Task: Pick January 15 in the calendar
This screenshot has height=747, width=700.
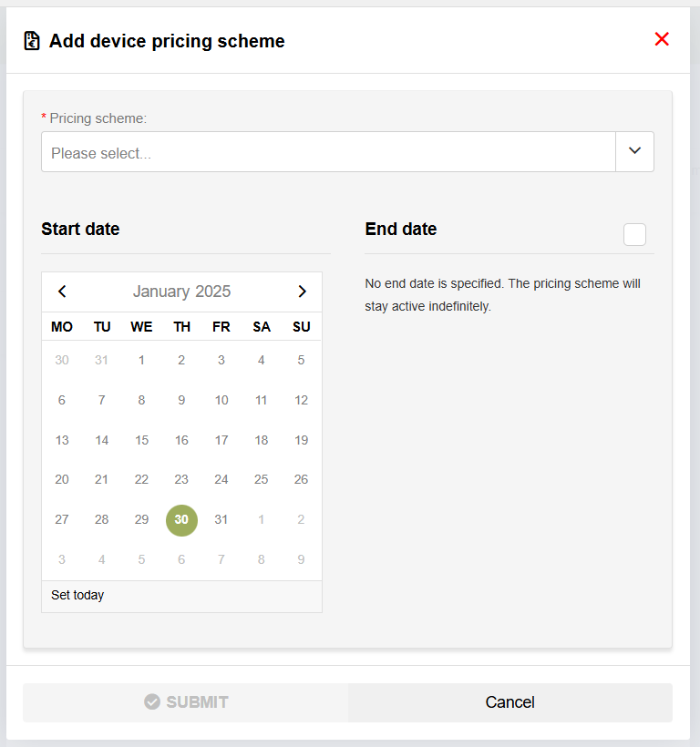Action: click(x=141, y=440)
